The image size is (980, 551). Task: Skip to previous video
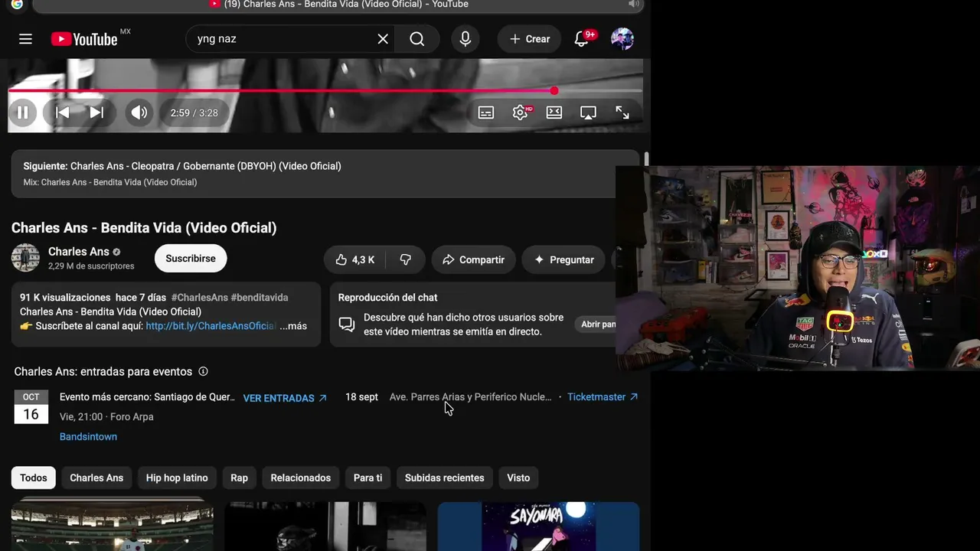tap(63, 112)
